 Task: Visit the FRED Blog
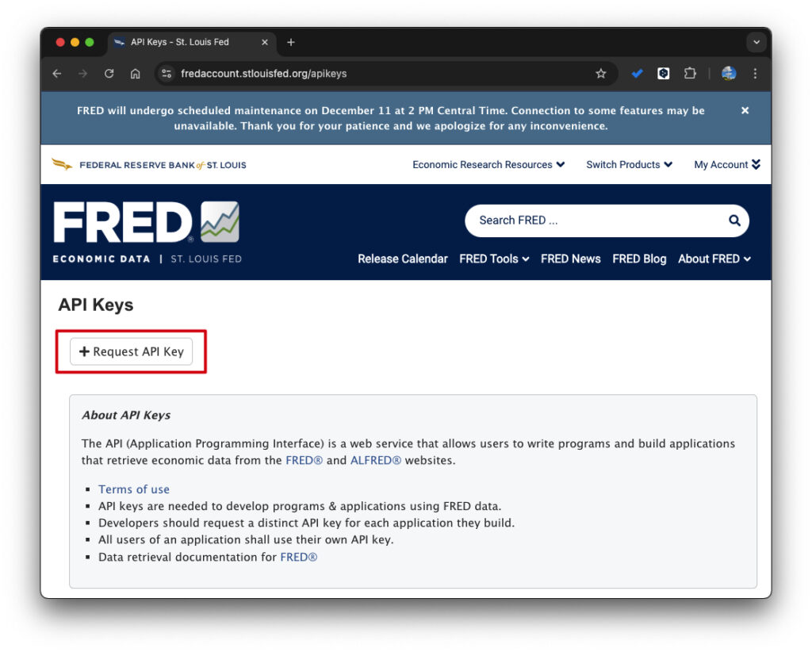tap(639, 259)
